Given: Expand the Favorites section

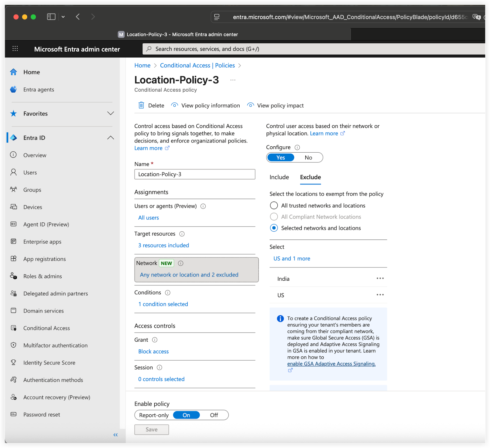Looking at the screenshot, I should point(111,113).
